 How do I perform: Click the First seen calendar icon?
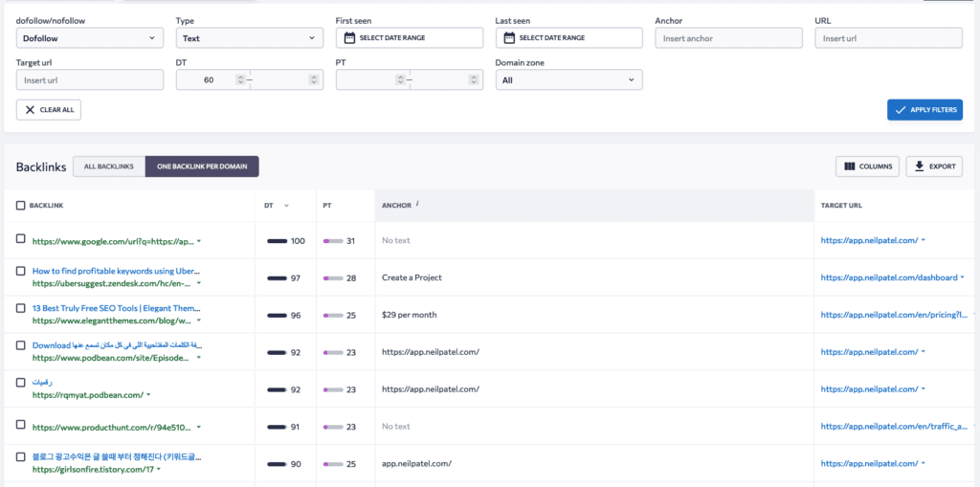[x=349, y=38]
